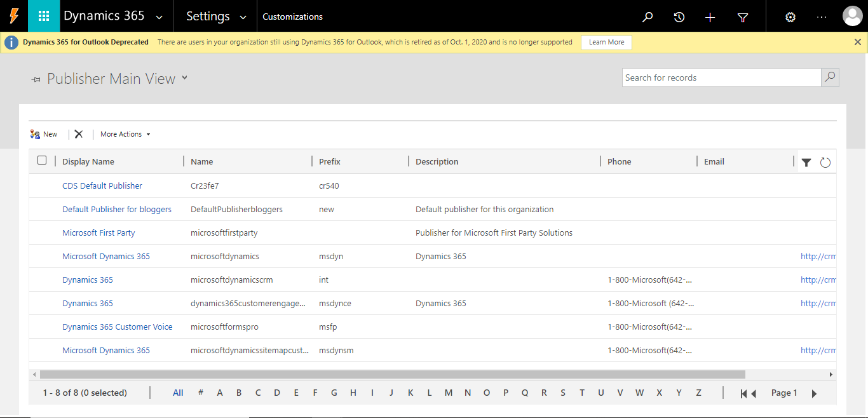
Task: Open Microsoft First Party record
Action: point(98,233)
